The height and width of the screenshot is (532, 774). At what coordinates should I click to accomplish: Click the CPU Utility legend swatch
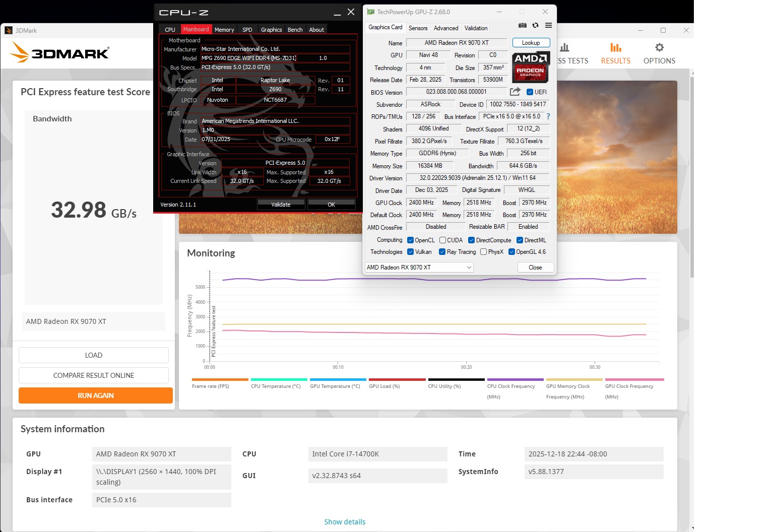pyautogui.click(x=456, y=379)
